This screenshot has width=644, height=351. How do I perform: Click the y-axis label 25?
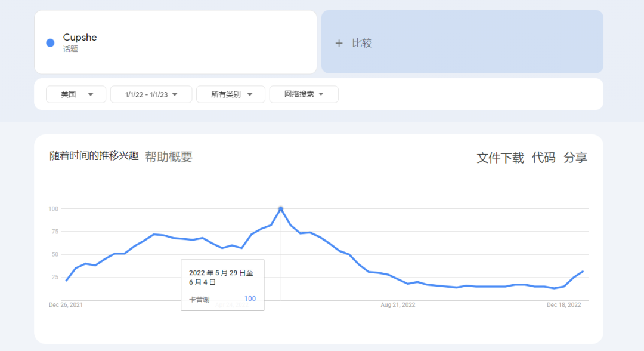point(55,278)
